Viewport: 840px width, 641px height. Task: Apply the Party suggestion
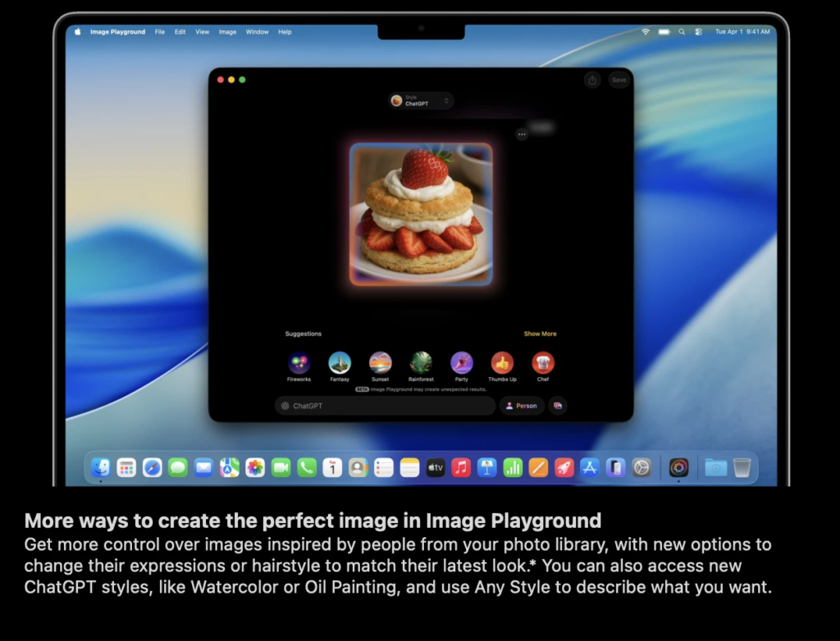tap(462, 363)
